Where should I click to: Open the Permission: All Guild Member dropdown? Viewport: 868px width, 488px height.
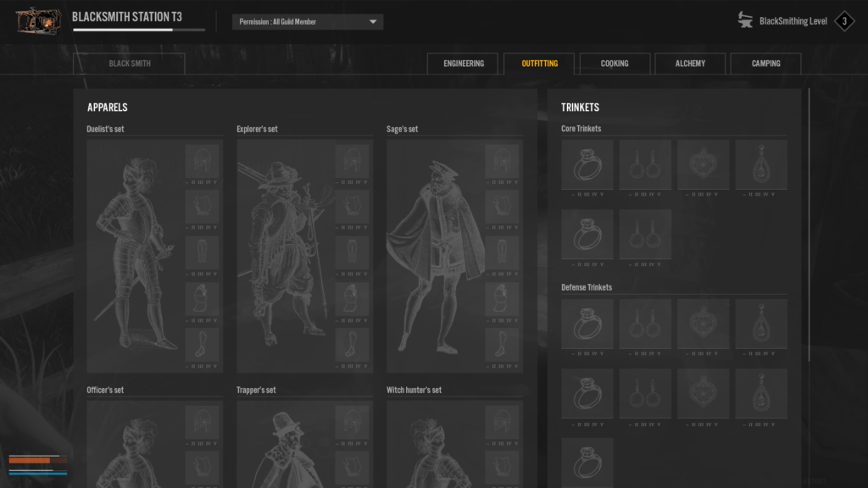tap(308, 22)
